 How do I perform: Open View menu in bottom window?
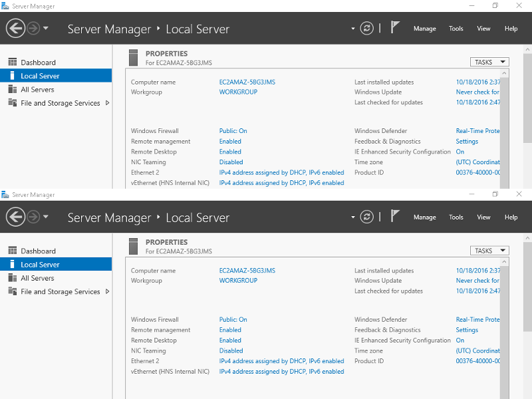tap(483, 217)
